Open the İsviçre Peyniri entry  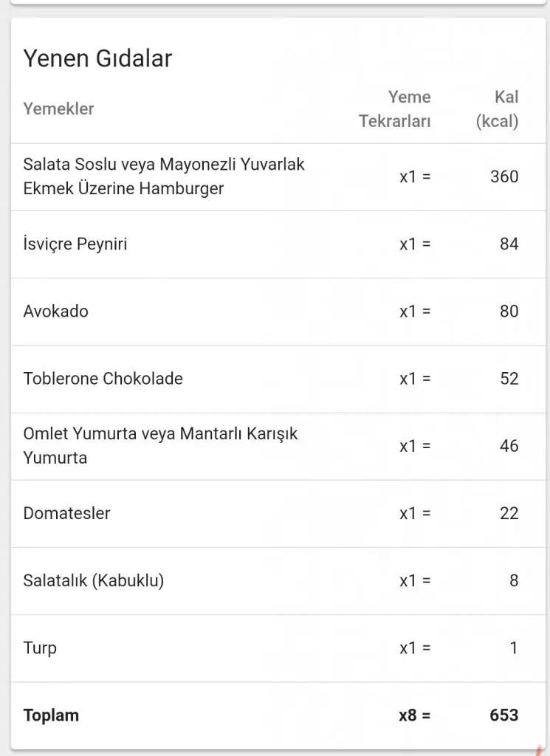[75, 244]
